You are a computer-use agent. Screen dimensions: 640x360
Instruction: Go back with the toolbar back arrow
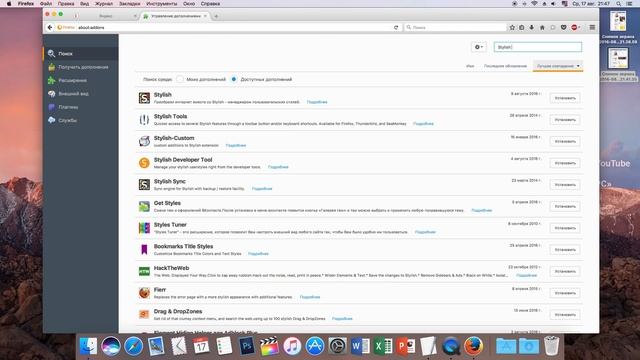tap(50, 27)
